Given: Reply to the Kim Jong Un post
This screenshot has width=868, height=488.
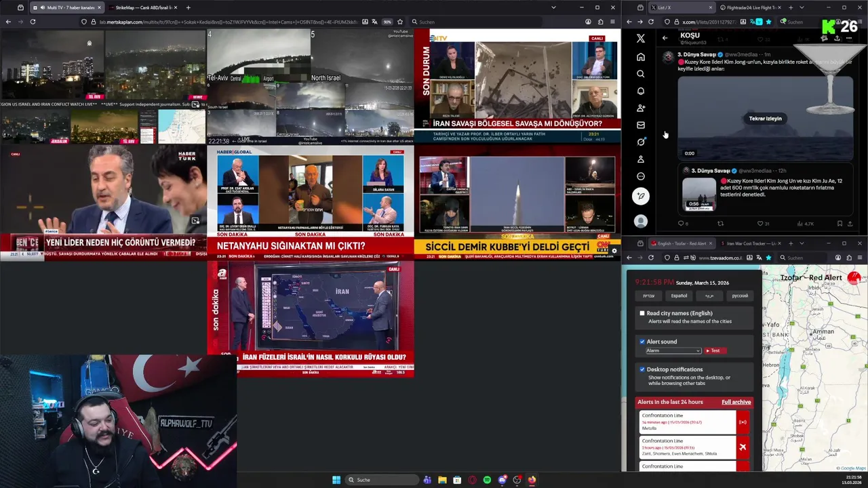Looking at the screenshot, I should tap(681, 224).
